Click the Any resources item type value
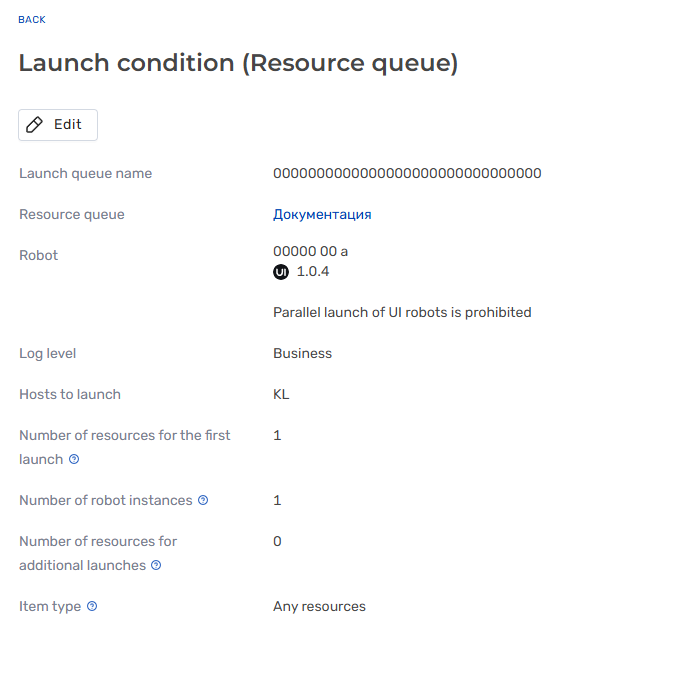The image size is (696, 675). click(x=319, y=606)
